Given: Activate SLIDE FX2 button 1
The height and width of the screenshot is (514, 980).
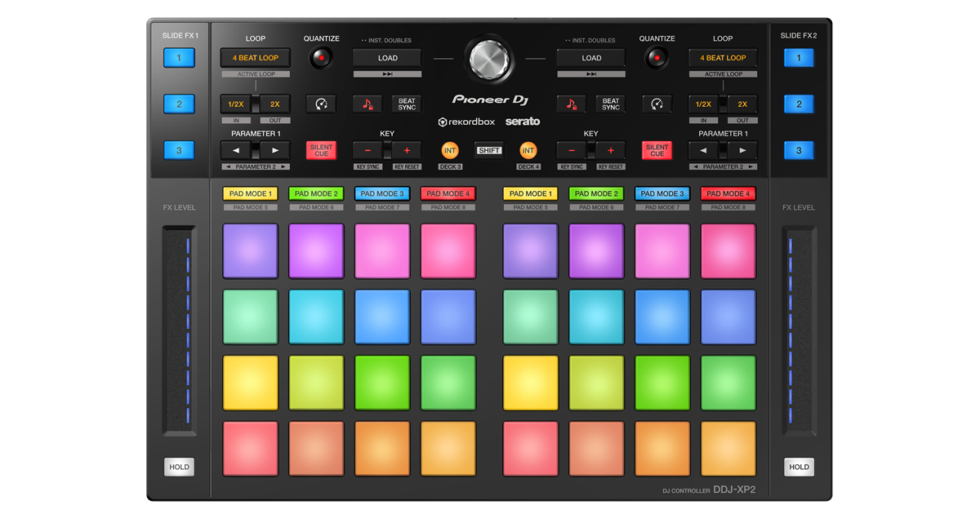Looking at the screenshot, I should coord(799,58).
